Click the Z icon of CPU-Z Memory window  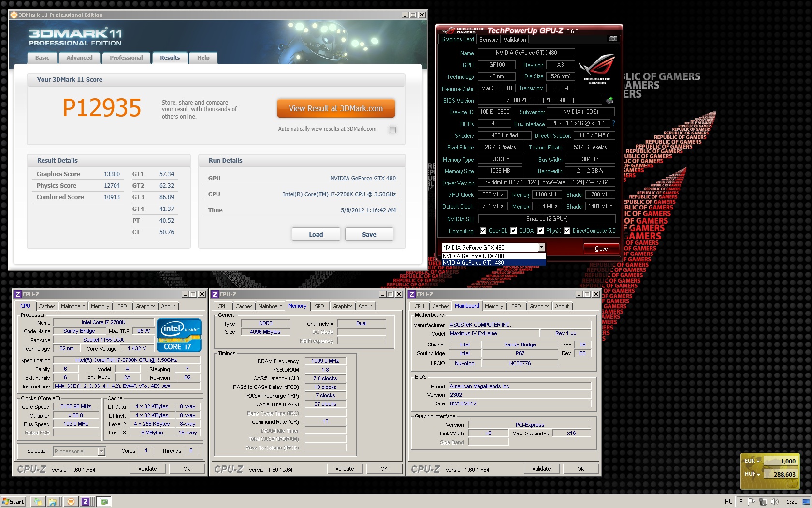pyautogui.click(x=215, y=294)
